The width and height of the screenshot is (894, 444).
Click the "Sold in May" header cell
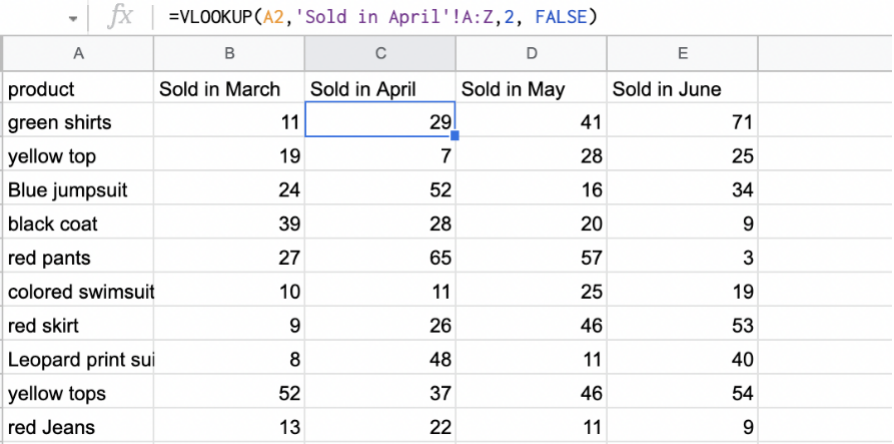[531, 89]
